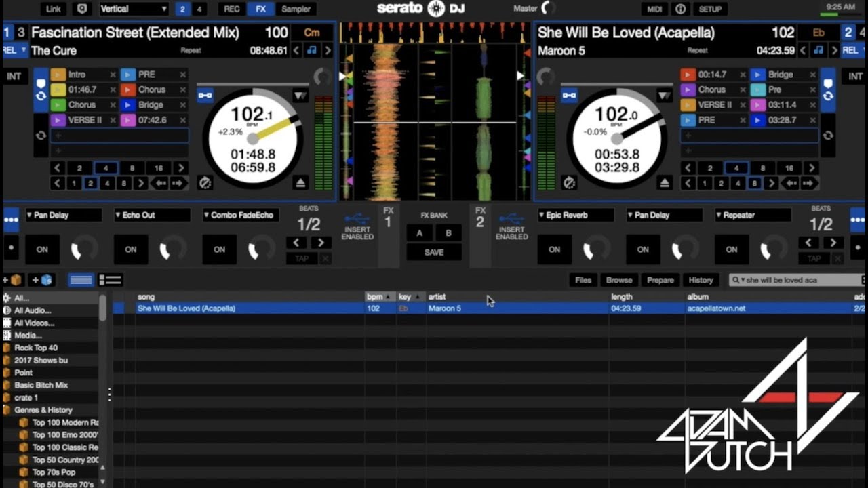Open the Epic Reverb effect dropdown
Image resolution: width=868 pixels, height=488 pixels.
(x=576, y=215)
